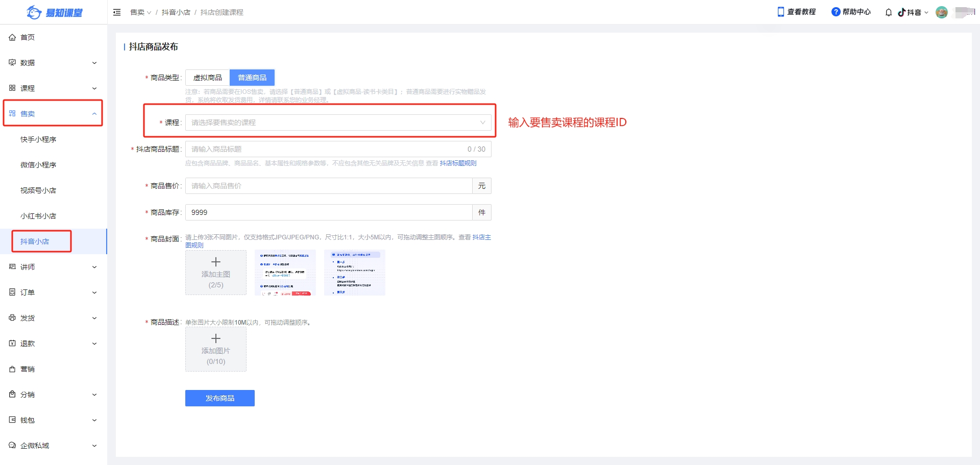Click the TikTok 抖音 logo icon
This screenshot has height=465, width=980.
(x=902, y=12)
